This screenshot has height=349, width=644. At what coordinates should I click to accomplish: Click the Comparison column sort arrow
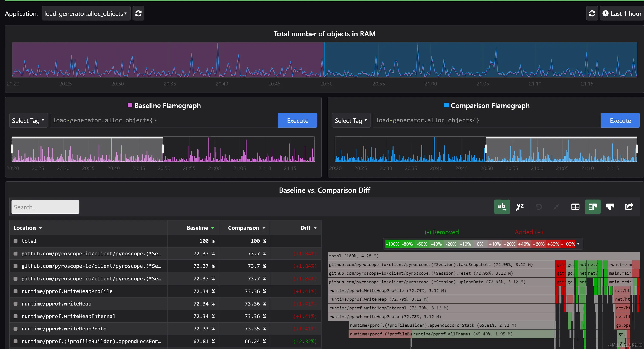point(264,228)
